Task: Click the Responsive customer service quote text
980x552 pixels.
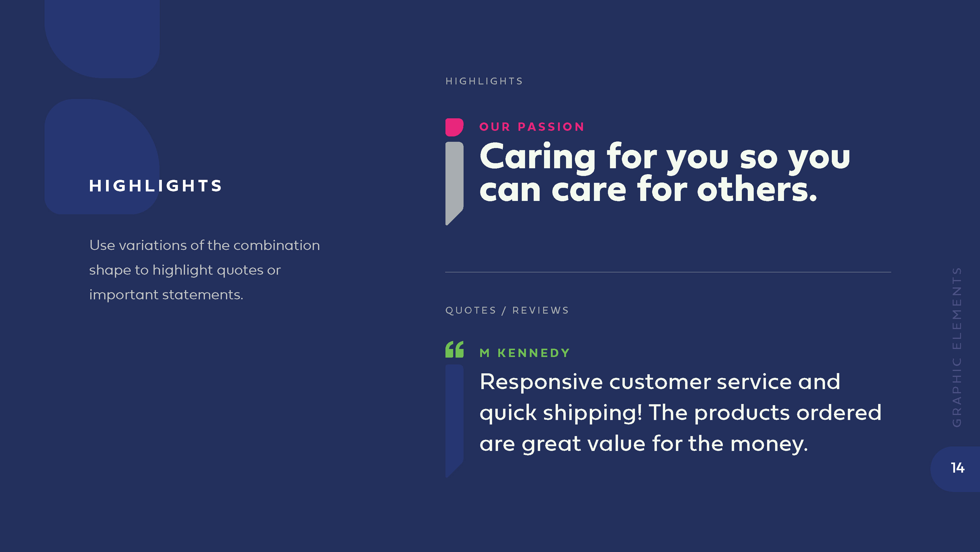Action: 680,413
